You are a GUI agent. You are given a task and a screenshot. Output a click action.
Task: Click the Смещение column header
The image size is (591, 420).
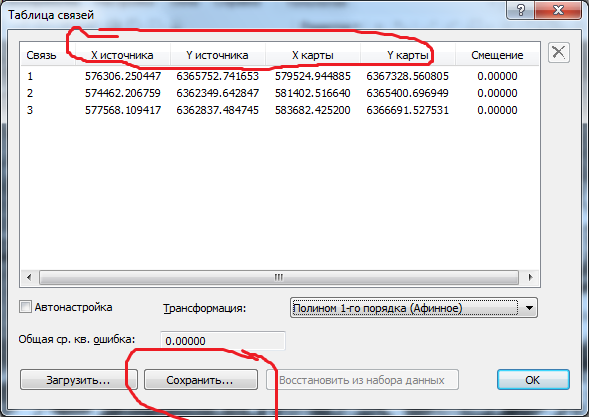pos(497,55)
